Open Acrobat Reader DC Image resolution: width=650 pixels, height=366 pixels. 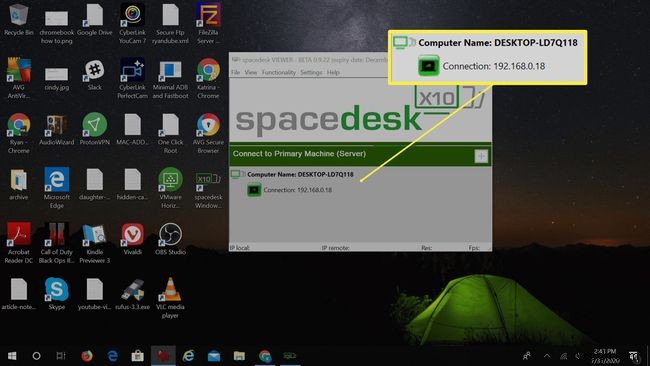pos(19,243)
